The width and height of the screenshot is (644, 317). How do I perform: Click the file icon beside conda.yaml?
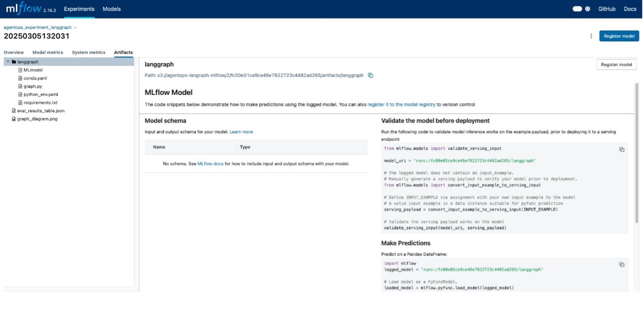pos(20,78)
